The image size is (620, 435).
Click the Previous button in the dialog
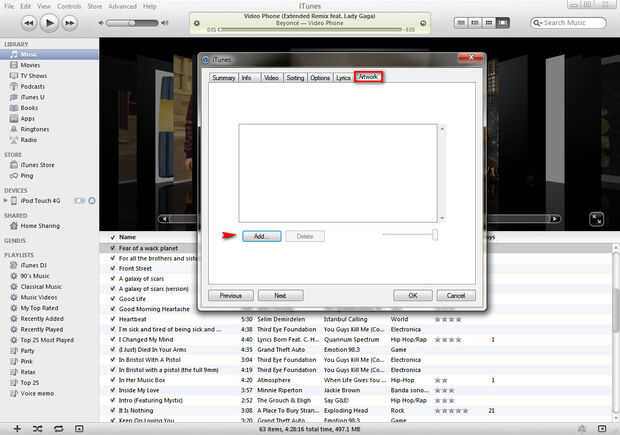click(x=231, y=295)
